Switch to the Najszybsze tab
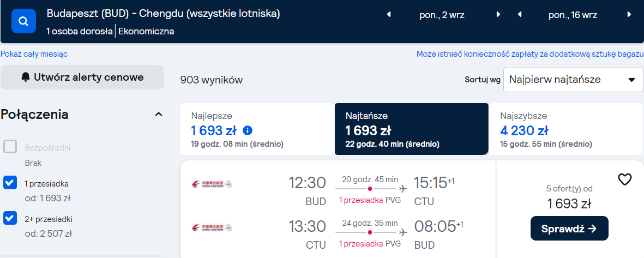The height and width of the screenshot is (258, 644). tap(566, 129)
